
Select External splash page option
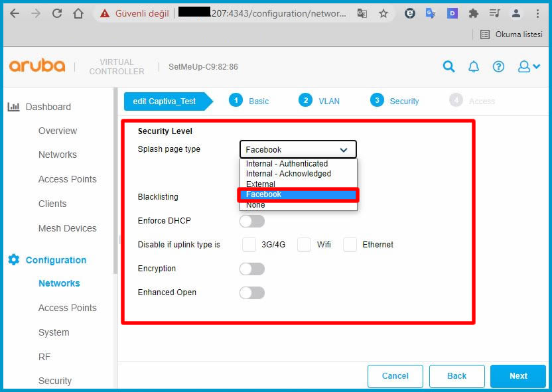pyautogui.click(x=298, y=184)
